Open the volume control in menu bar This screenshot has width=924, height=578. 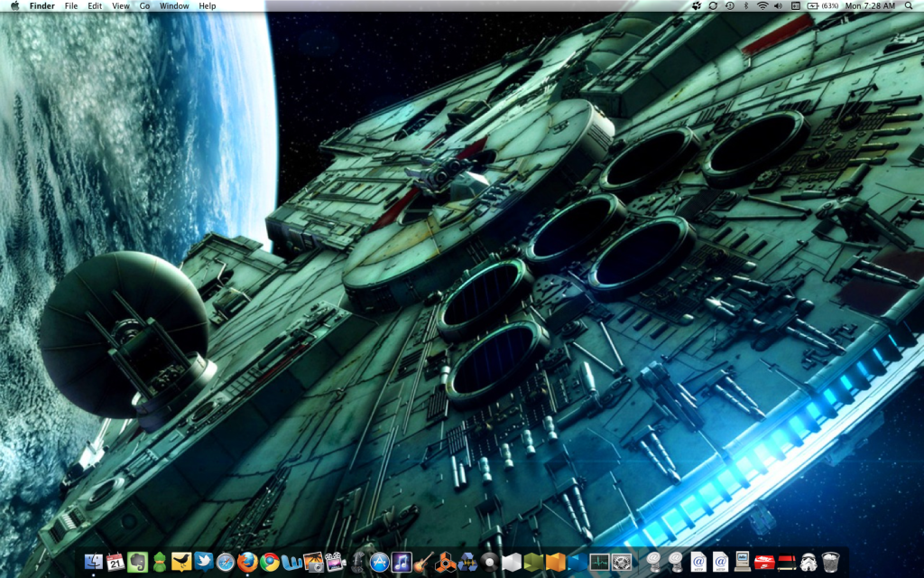pyautogui.click(x=779, y=6)
